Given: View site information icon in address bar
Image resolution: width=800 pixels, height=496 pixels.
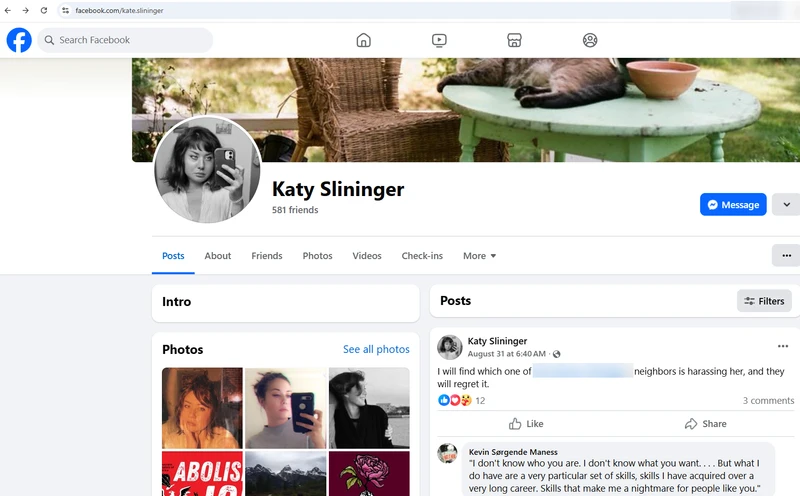Looking at the screenshot, I should tap(65, 10).
